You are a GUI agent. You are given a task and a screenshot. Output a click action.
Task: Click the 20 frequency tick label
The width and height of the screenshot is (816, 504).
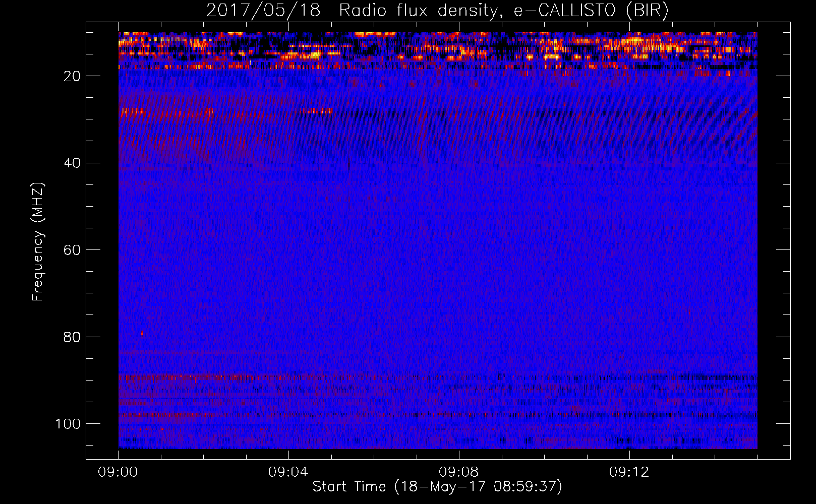pyautogui.click(x=73, y=76)
